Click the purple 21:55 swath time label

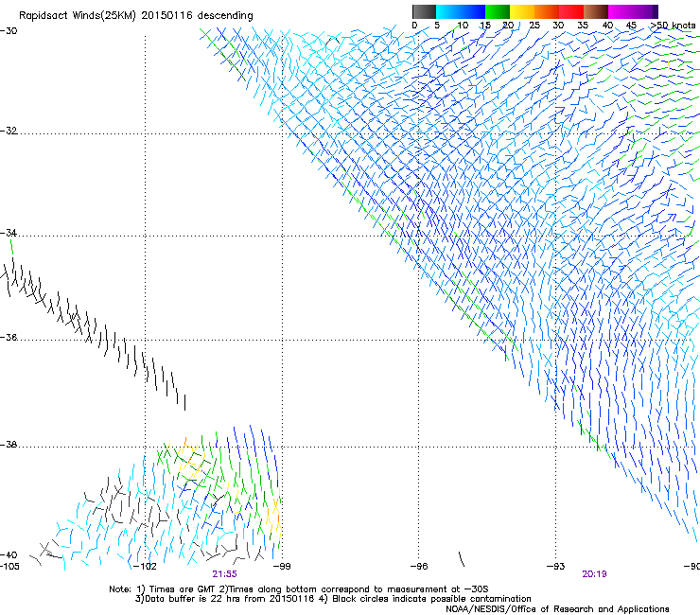(224, 574)
